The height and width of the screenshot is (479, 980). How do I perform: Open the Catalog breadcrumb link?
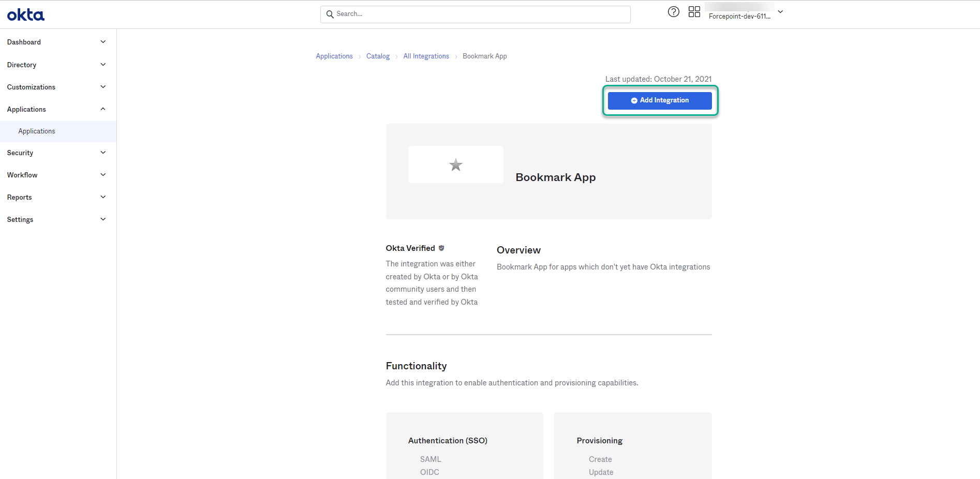[x=378, y=56]
